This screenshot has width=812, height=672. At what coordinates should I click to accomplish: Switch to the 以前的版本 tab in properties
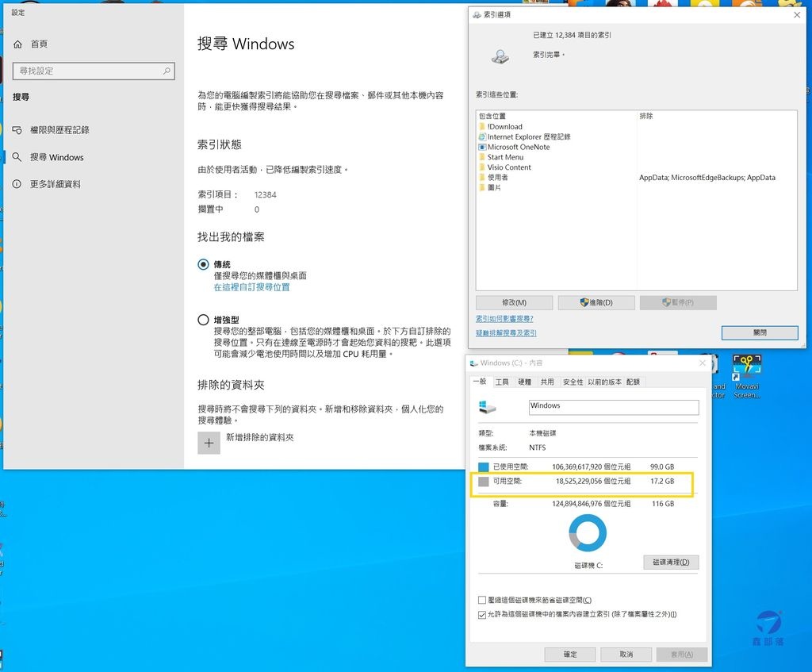[604, 382]
